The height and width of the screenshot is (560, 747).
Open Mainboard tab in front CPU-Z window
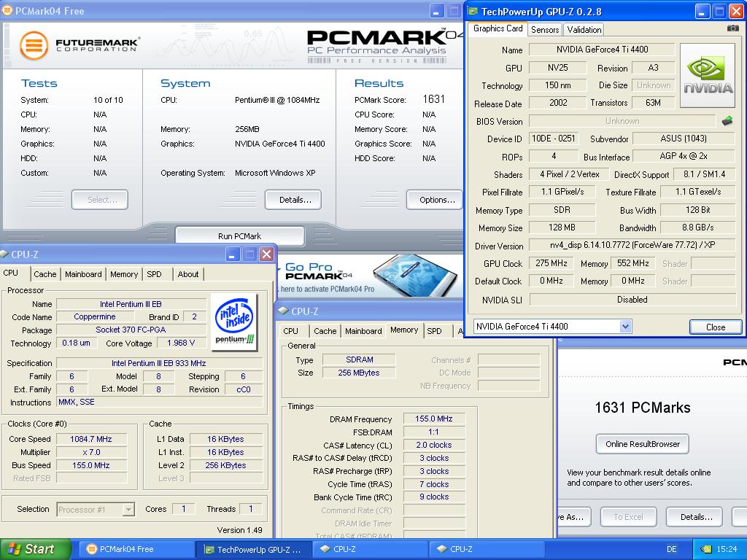point(83,274)
